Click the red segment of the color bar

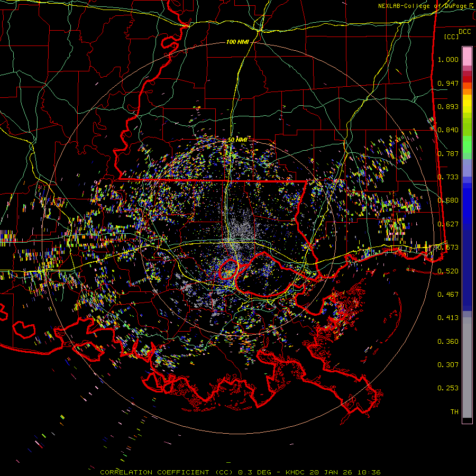467,79
